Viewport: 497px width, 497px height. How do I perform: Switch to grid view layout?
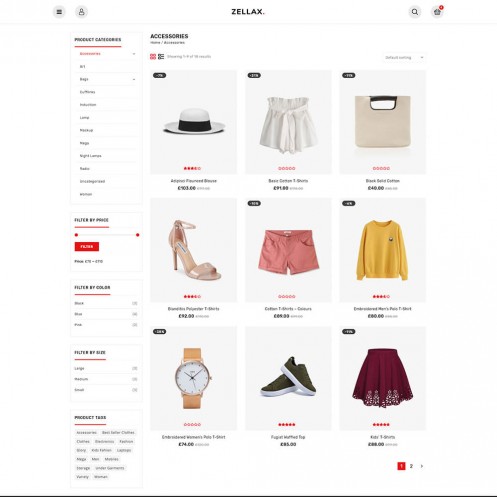(x=153, y=57)
